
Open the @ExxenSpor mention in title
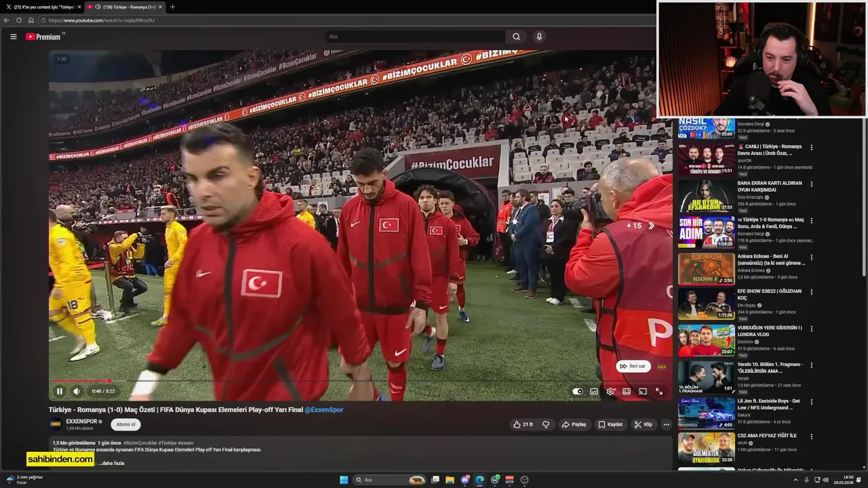pyautogui.click(x=323, y=409)
